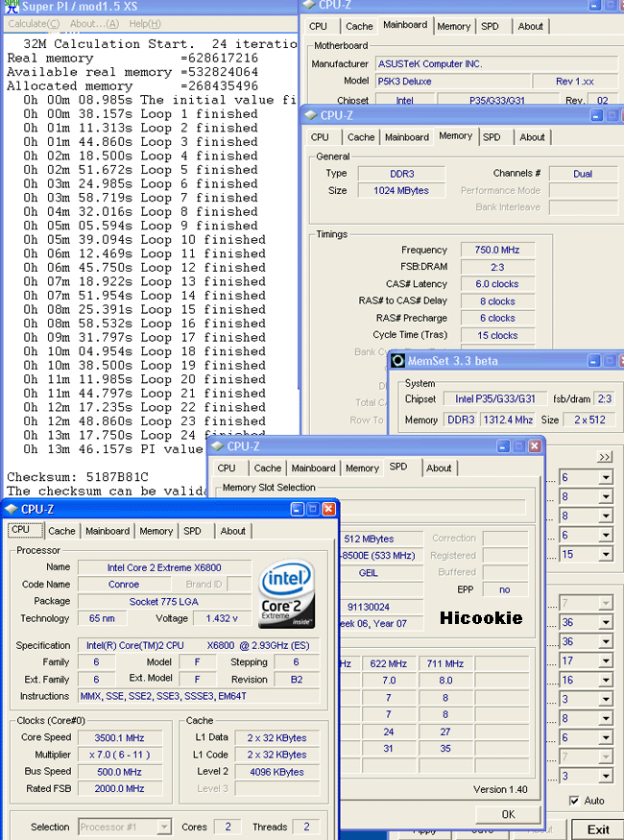Click the Conroe code name value
This screenshot has height=840, width=624.
tap(124, 585)
